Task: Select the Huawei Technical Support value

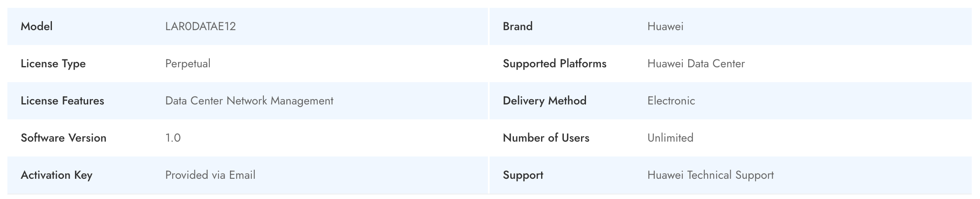Action: point(710,175)
